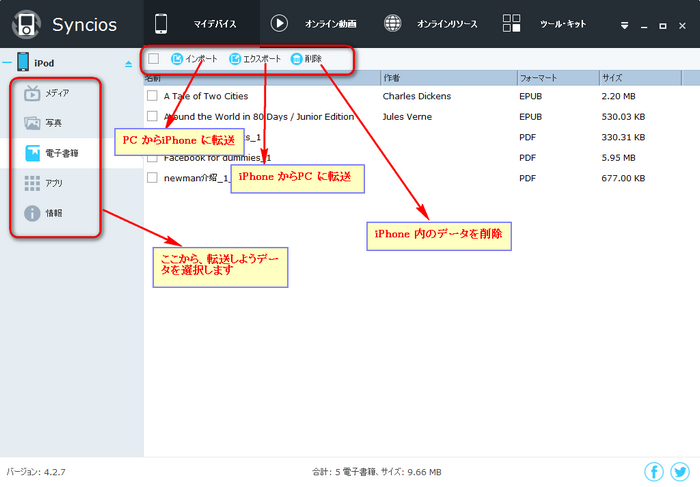This screenshot has height=487, width=700.
Task: Select the Facebook for dummies_1 row
Action: tap(422, 158)
